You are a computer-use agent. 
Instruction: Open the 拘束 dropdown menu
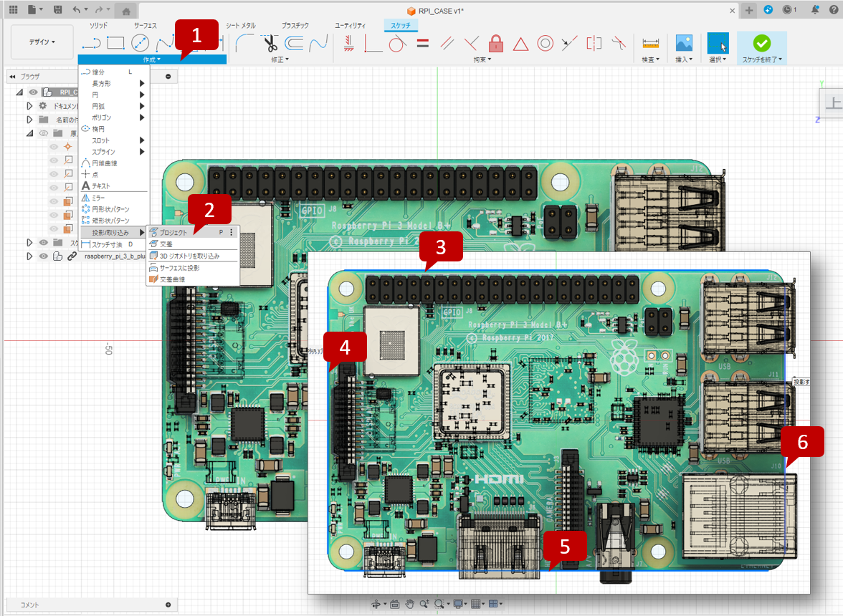pos(482,59)
